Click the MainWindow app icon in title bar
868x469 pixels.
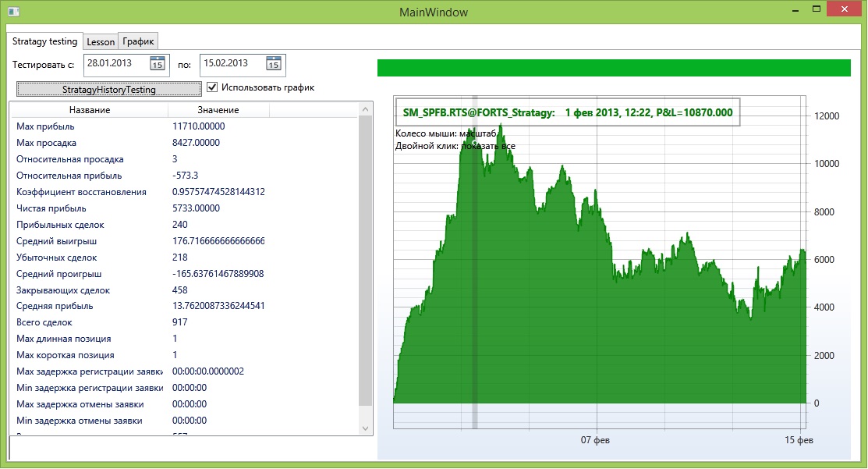click(x=12, y=11)
